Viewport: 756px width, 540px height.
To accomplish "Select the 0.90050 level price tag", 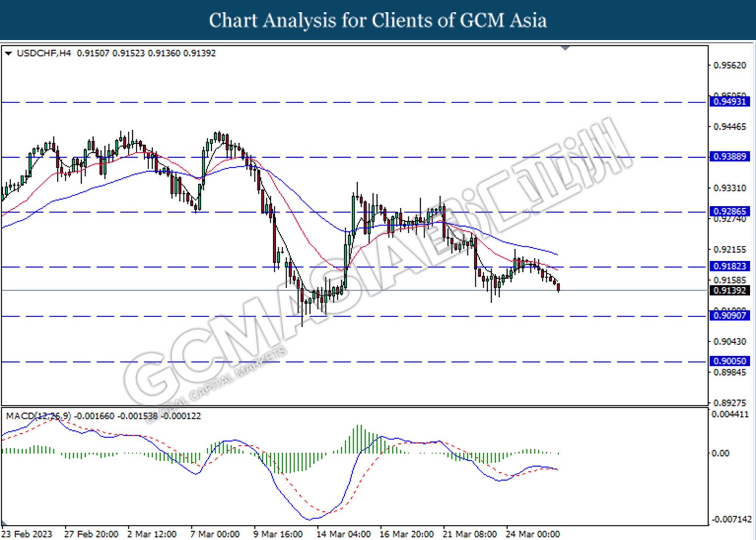I will click(730, 361).
